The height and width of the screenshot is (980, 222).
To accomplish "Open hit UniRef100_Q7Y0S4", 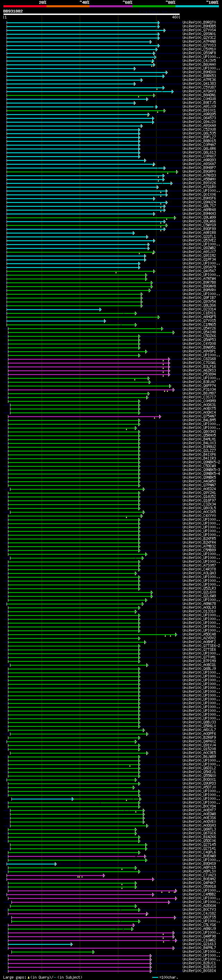I will click(199, 30).
